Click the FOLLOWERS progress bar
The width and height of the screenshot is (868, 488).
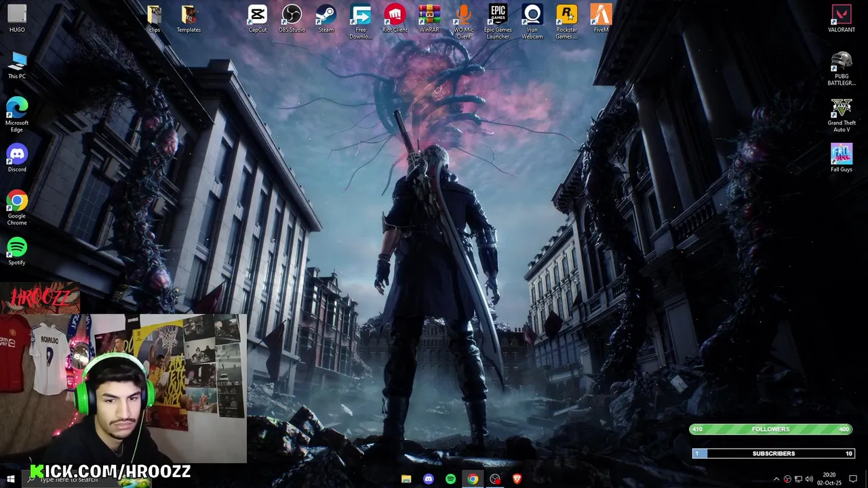pyautogui.click(x=770, y=429)
